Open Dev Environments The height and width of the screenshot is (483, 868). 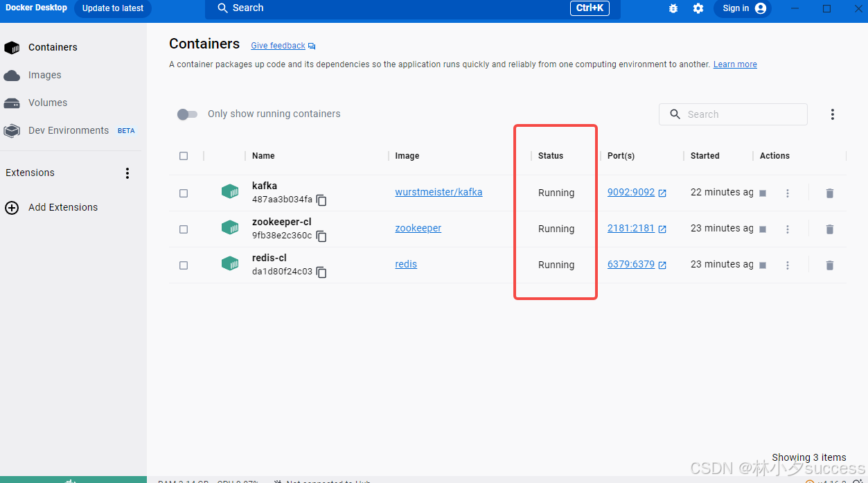(x=69, y=130)
